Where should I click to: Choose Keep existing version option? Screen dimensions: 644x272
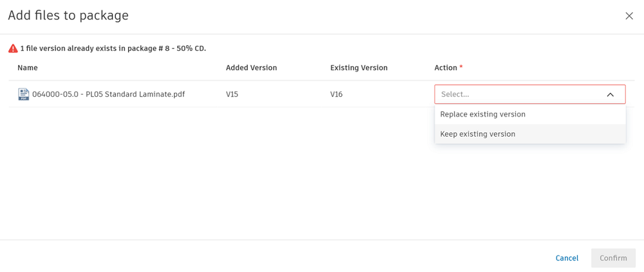click(478, 134)
